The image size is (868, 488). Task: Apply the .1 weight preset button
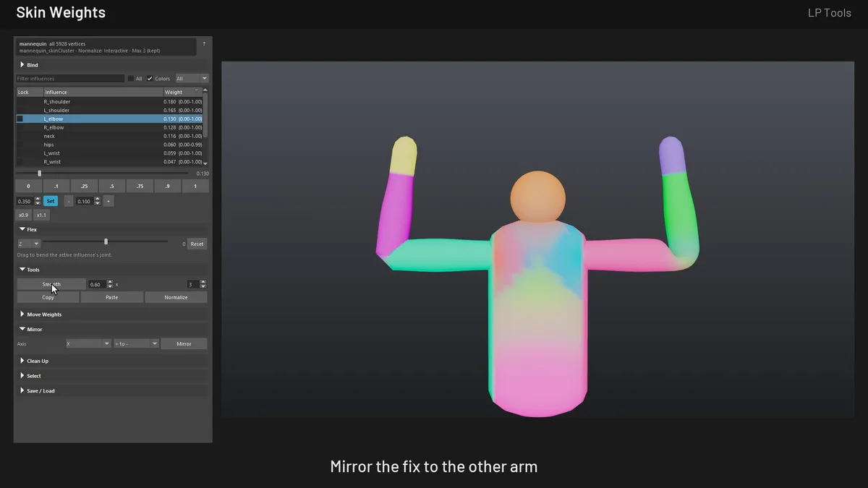[x=56, y=187]
